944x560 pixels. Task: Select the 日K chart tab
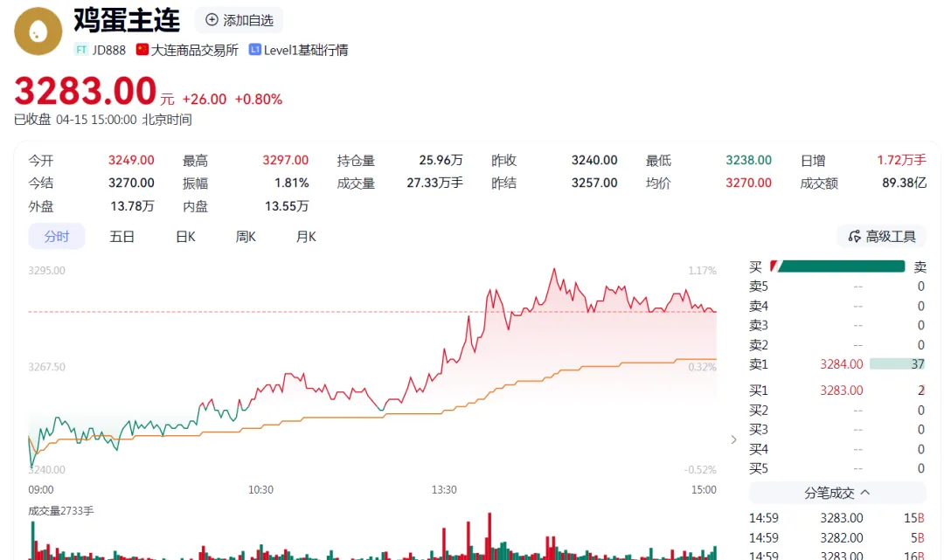185,237
